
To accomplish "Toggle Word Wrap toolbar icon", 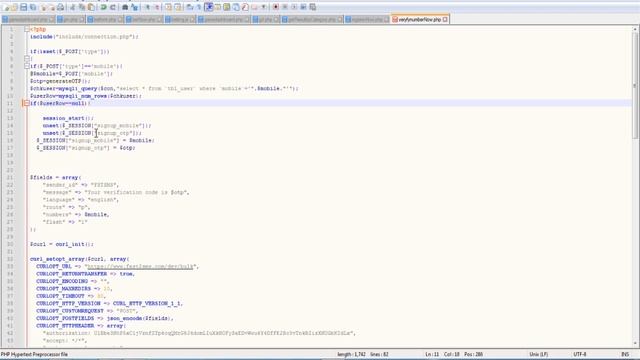I will (189, 7).
